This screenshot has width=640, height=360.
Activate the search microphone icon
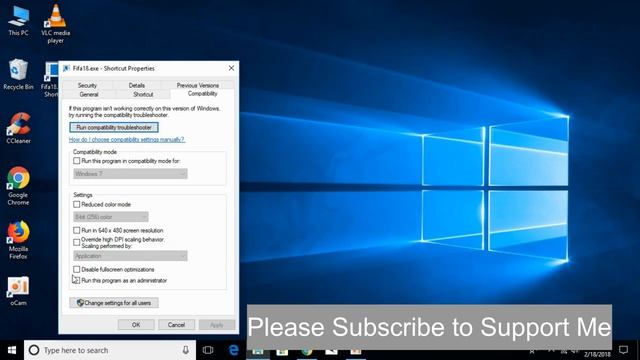(186, 350)
